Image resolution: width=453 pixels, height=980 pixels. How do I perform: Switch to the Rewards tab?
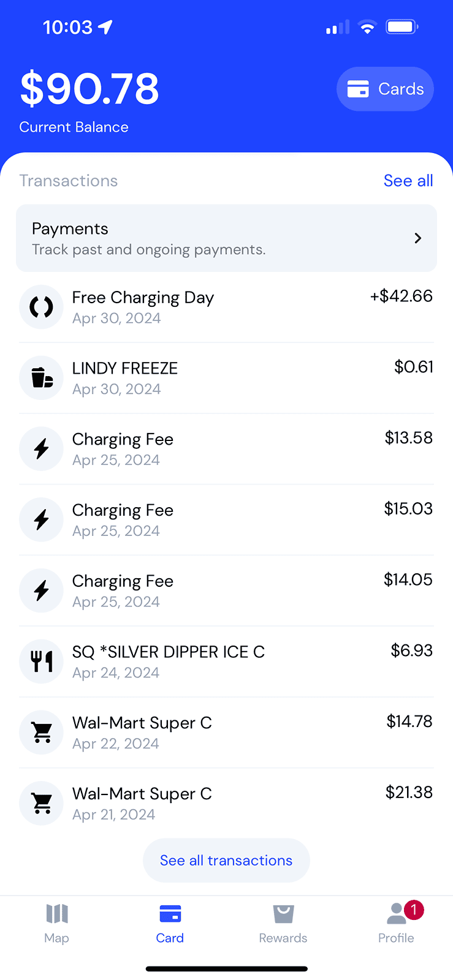[x=283, y=924]
